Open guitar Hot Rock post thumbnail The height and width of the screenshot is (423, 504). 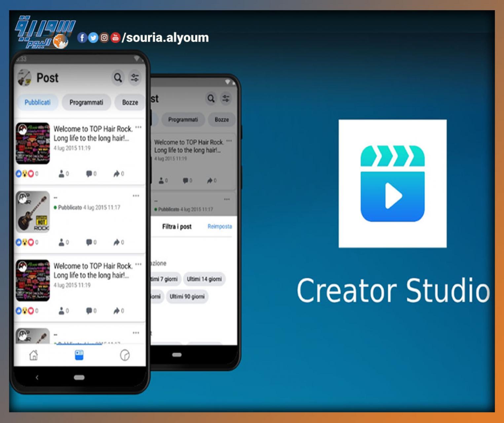point(33,212)
